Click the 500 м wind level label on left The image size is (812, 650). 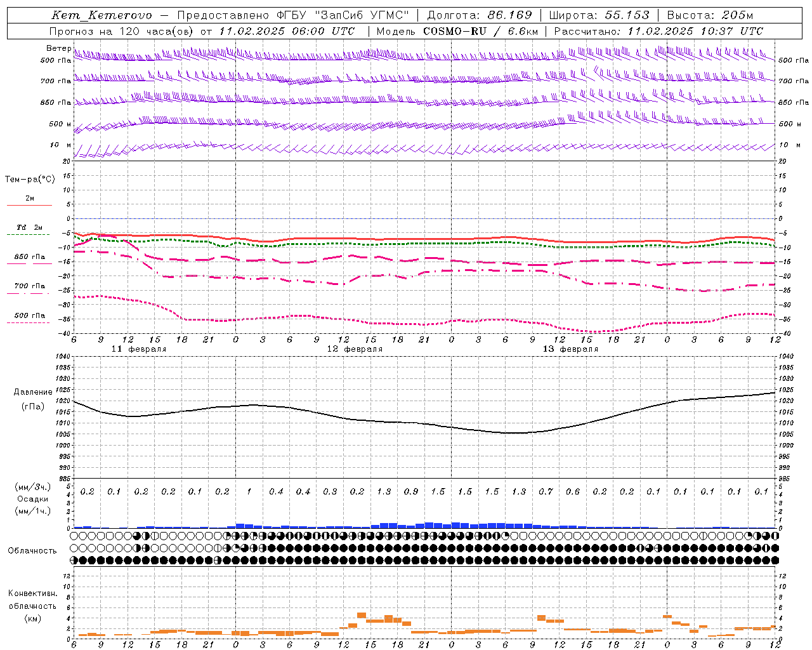pyautogui.click(x=60, y=124)
